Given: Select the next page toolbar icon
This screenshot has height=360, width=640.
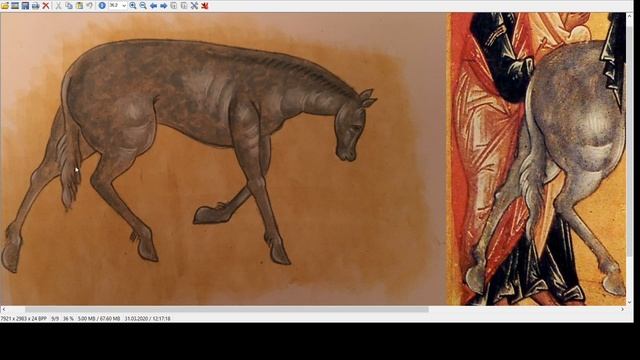Looking at the screenshot, I should pos(184,6).
